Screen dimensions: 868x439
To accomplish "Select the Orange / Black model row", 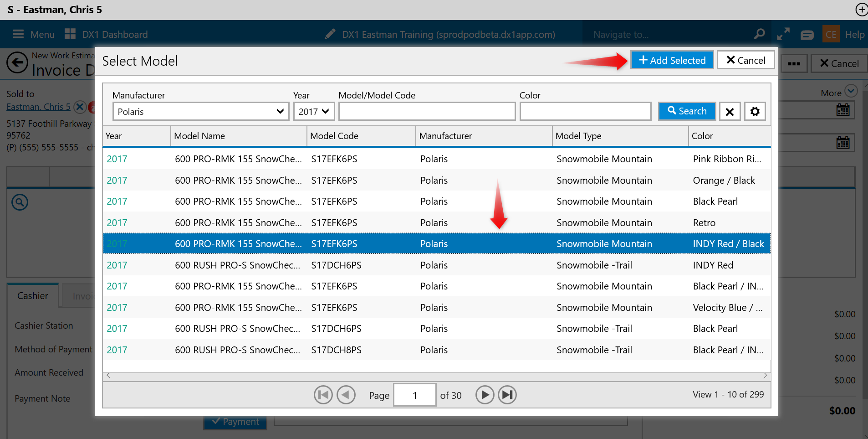I will pyautogui.click(x=437, y=181).
